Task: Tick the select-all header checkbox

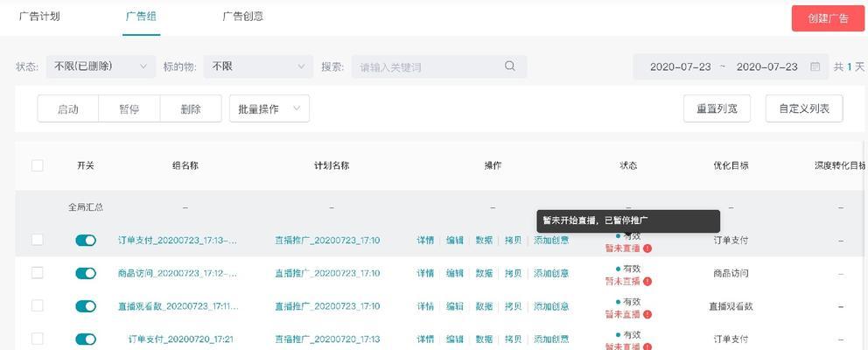Action: [x=37, y=165]
